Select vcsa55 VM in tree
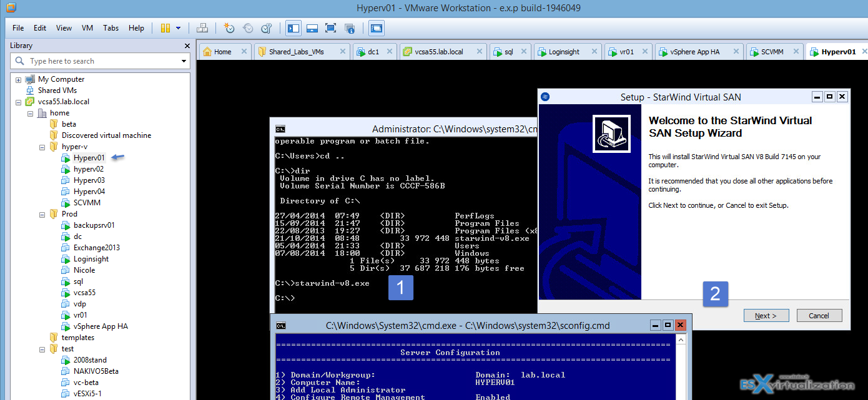868x400 pixels. 84,293
